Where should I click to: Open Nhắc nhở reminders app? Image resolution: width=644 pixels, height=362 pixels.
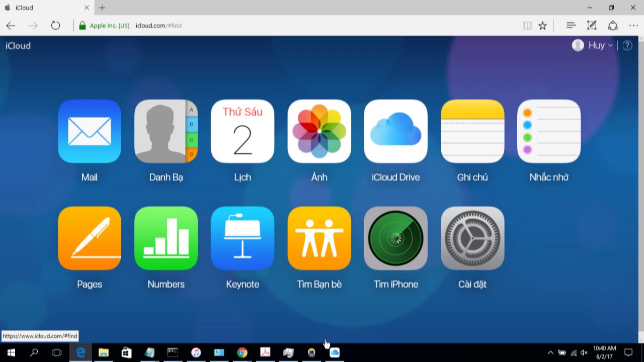549,131
